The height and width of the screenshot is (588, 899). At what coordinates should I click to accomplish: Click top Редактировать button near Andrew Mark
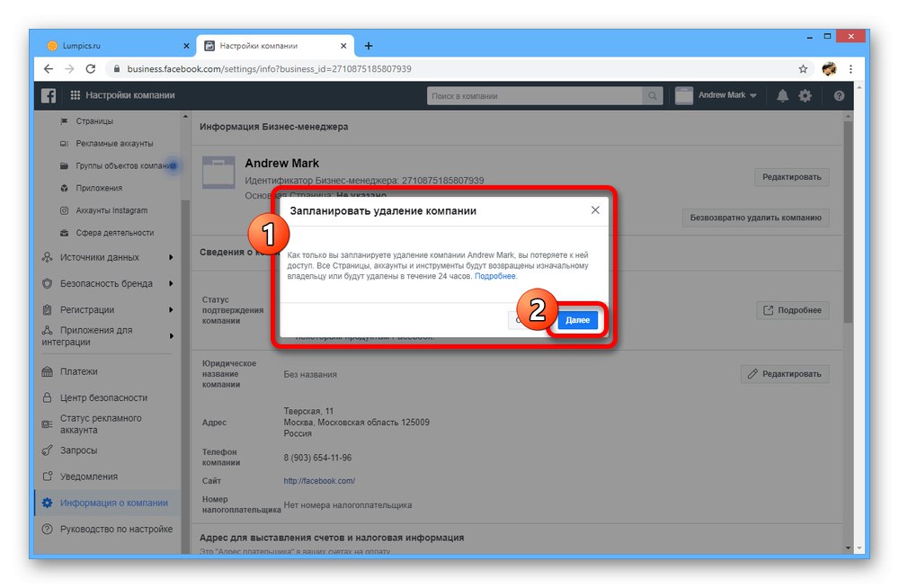pos(792,177)
